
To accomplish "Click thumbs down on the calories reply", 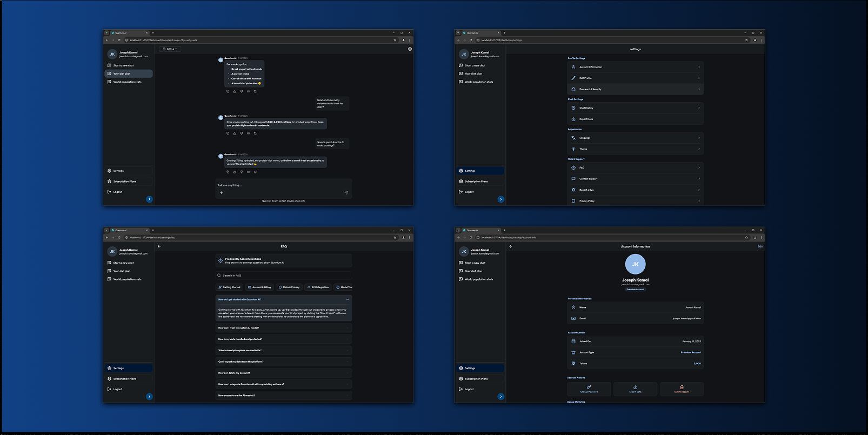I will pyautogui.click(x=242, y=133).
